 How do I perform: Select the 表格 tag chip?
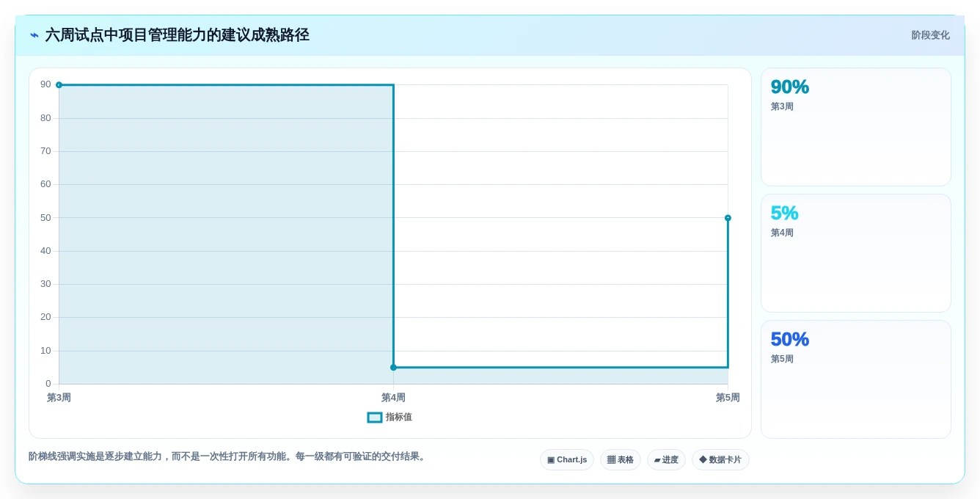coord(621,460)
